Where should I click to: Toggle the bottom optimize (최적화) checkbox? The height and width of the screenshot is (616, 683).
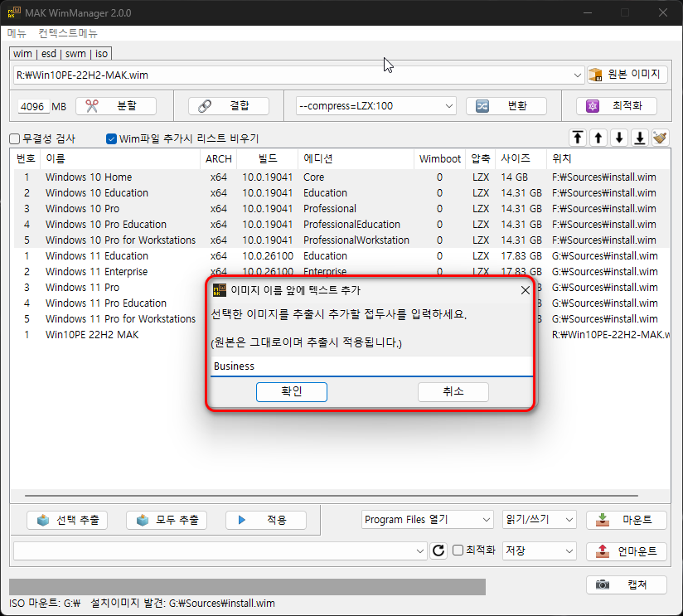click(x=458, y=551)
